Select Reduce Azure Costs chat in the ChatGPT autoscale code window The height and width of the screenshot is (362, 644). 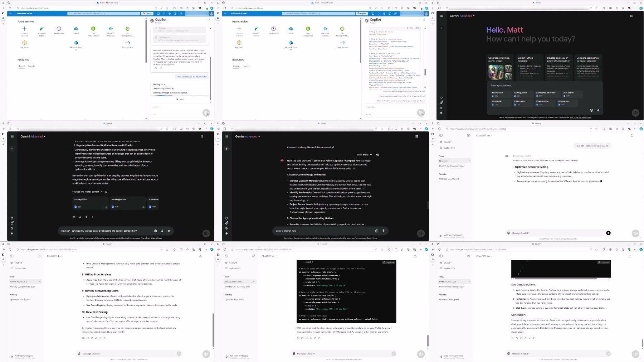(240, 282)
